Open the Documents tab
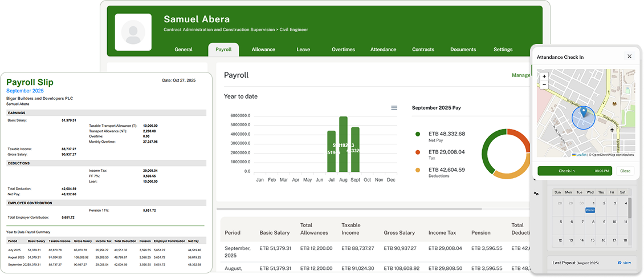 click(463, 49)
